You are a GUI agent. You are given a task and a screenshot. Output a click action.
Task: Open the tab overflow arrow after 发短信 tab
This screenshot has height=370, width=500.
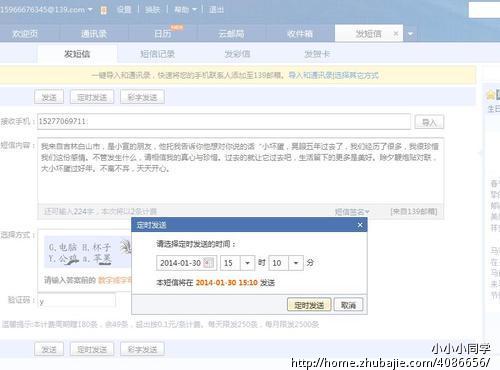point(410,34)
